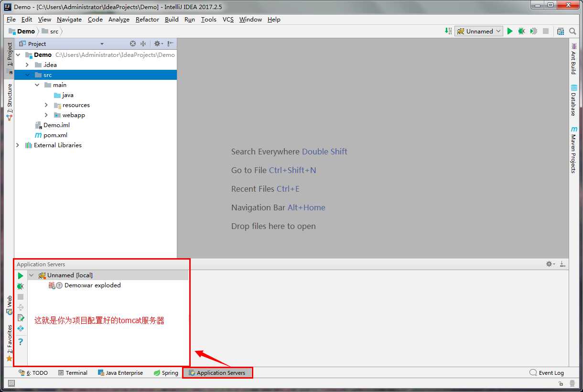The width and height of the screenshot is (583, 392).
Task: Start the Debug configuration from top toolbar
Action: coord(521,31)
